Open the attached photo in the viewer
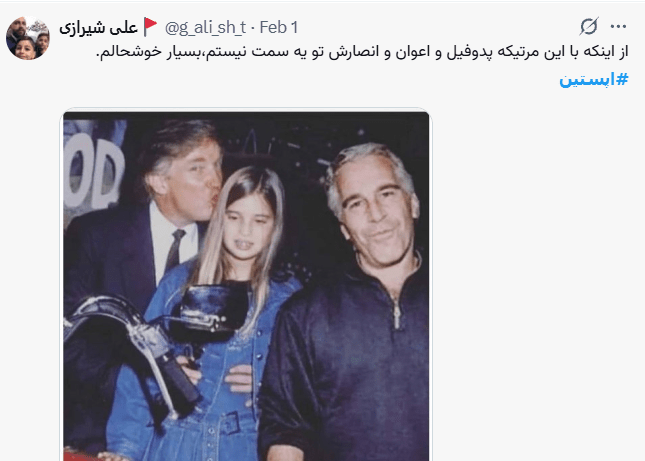645x461 pixels. coord(246,286)
